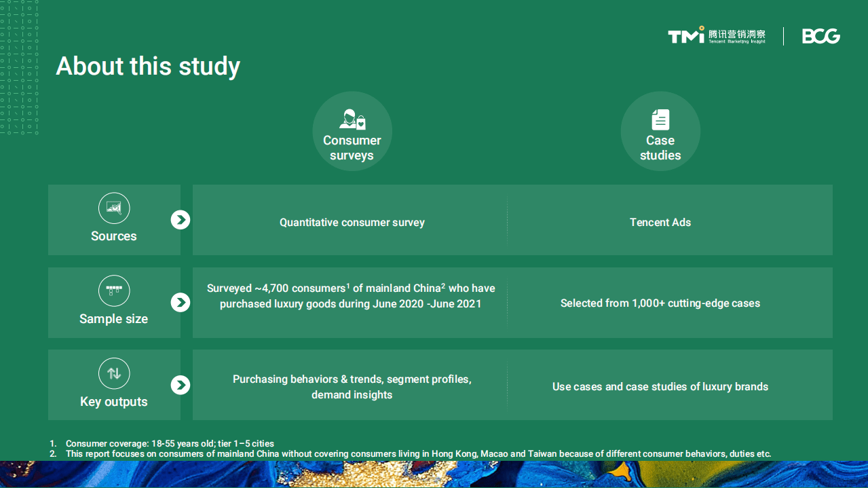Image resolution: width=868 pixels, height=488 pixels.
Task: Select the Sample size icon
Action: 114,291
